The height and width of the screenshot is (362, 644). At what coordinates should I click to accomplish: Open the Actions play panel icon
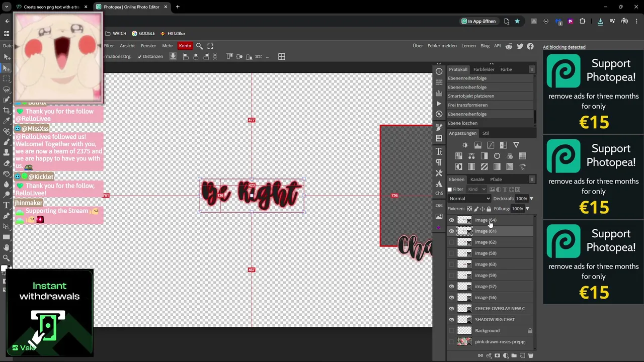coord(439,104)
